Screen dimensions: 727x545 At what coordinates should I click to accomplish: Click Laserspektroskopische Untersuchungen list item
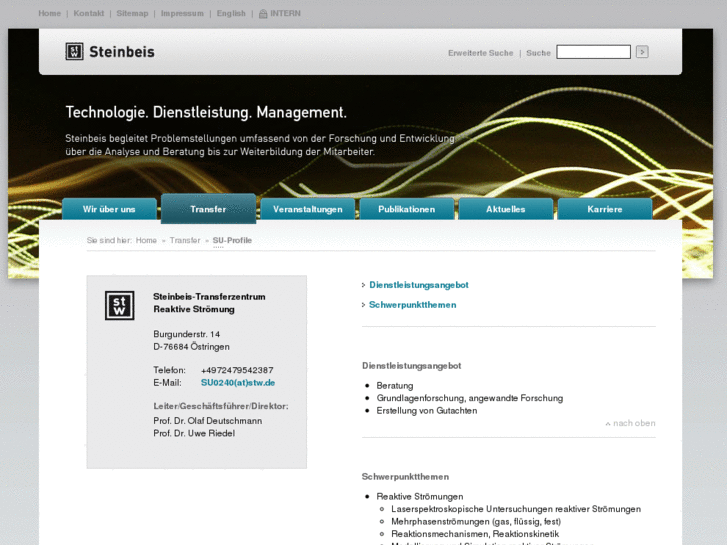point(516,509)
